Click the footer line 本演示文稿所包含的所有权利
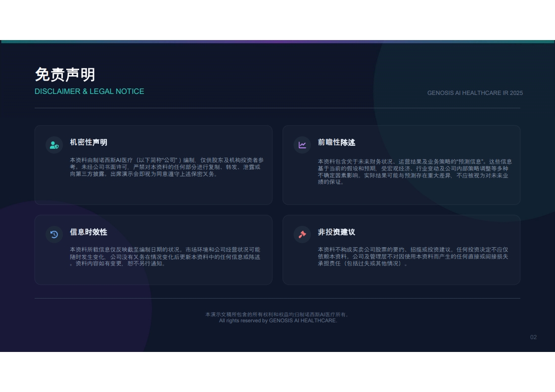Screen dimensions: 555x392 (x=277, y=314)
